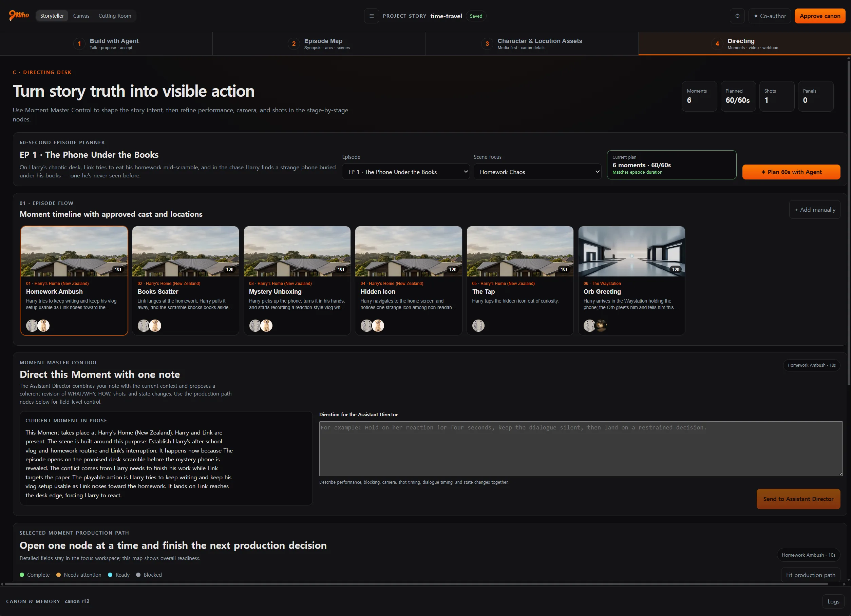Click the Homework Ambush 10s chip in Master Control
Screen dimensions: 851x616
coord(811,365)
